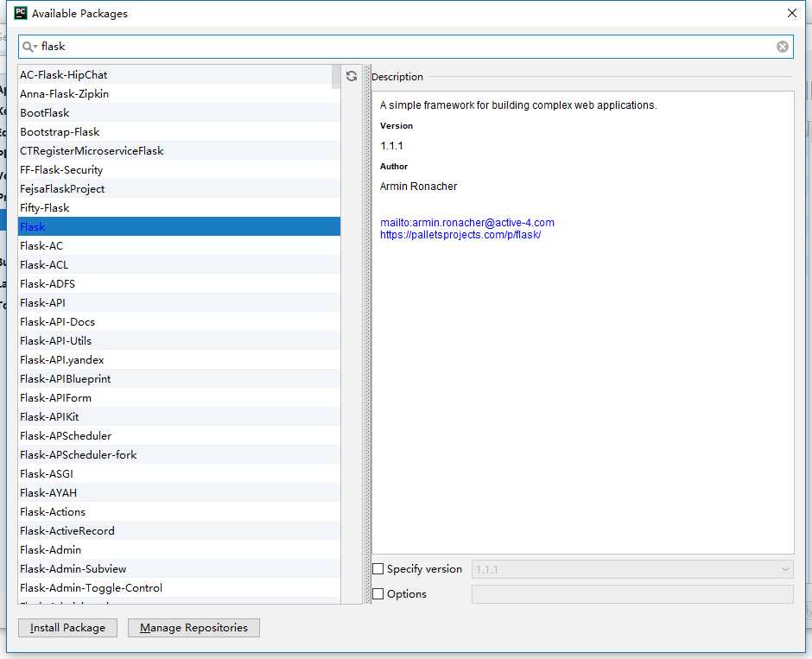The height and width of the screenshot is (659, 812).
Task: Click the framework description sentence
Action: [518, 105]
